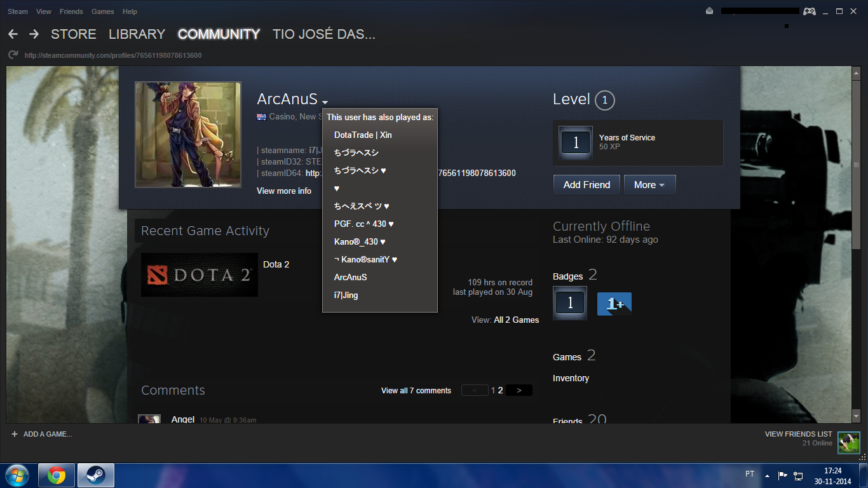Image resolution: width=868 pixels, height=488 pixels.
Task: Open the Windows Start button
Action: click(x=17, y=475)
